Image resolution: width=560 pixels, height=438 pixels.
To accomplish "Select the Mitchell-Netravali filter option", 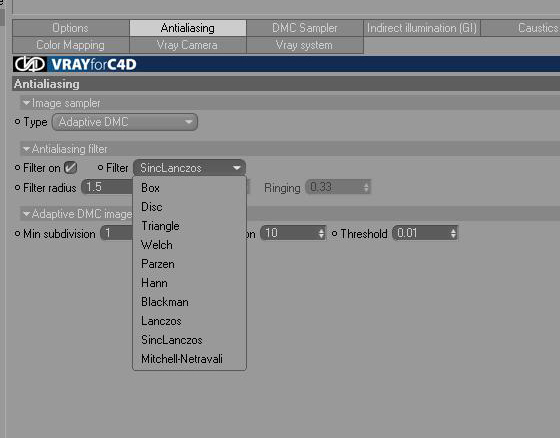I will 189,359.
